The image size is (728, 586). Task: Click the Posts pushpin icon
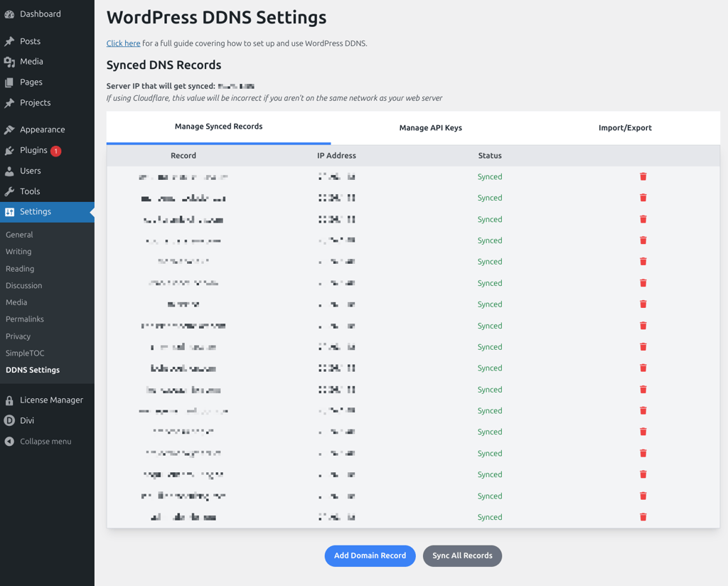point(9,41)
